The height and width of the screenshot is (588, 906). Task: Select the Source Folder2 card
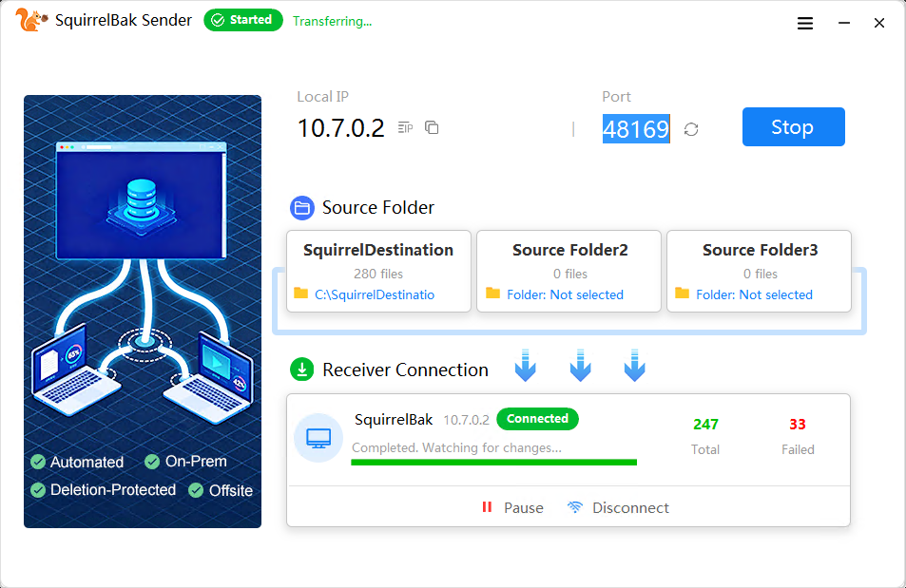click(x=569, y=271)
